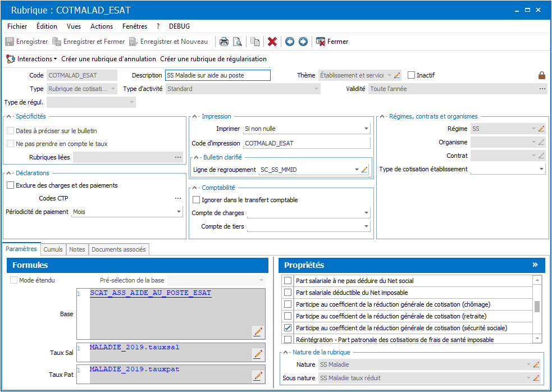The width and height of the screenshot is (552, 392).
Task: Click Enregistrer et Fermer toolbar button
Action: [x=89, y=42]
